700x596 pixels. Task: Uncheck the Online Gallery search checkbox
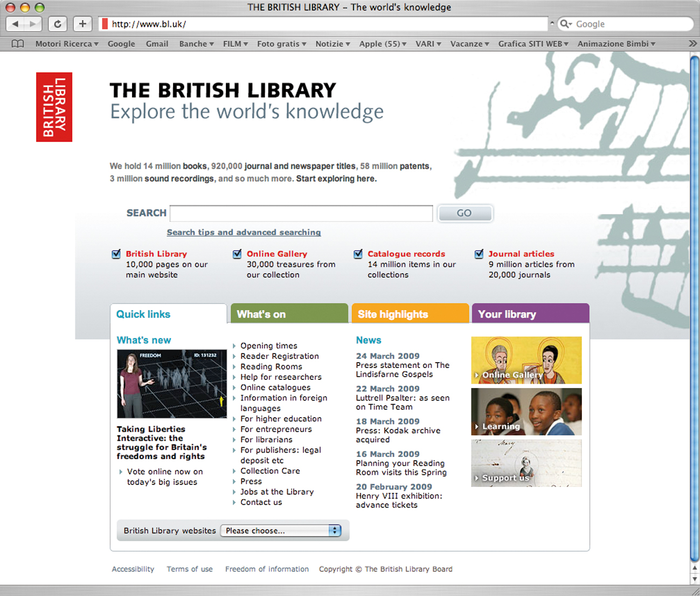coord(237,254)
